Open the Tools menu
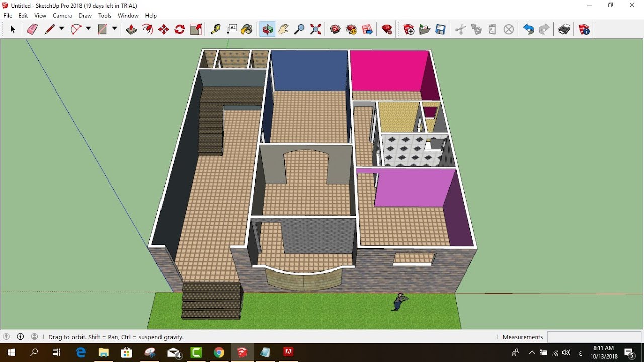This screenshot has width=644, height=362. (105, 16)
